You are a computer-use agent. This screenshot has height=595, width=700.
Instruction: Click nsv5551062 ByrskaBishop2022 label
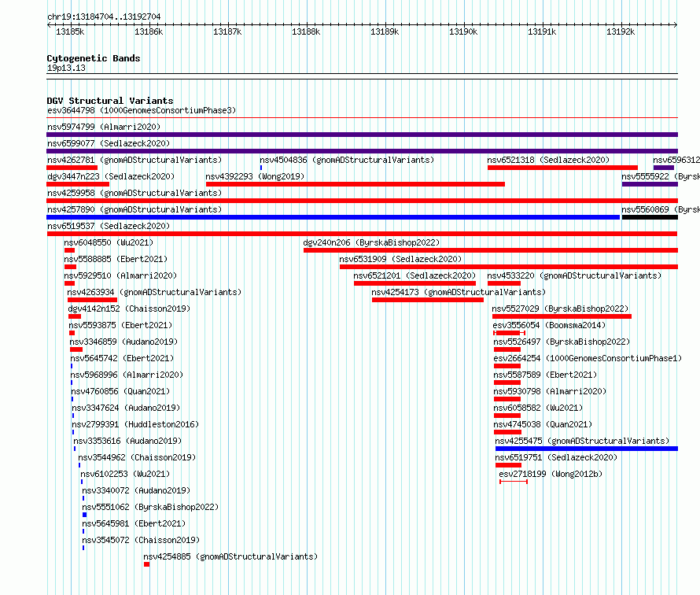pyautogui.click(x=150, y=507)
